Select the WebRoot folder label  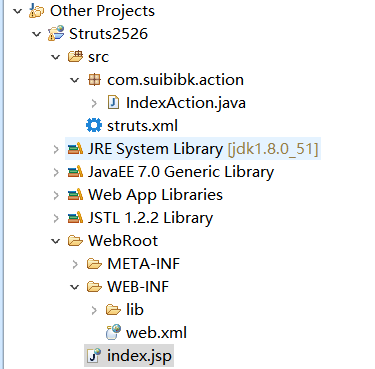(123, 241)
